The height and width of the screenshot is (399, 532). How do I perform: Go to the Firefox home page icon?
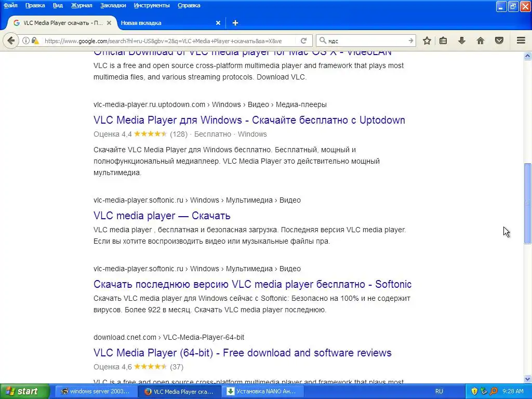(x=481, y=41)
